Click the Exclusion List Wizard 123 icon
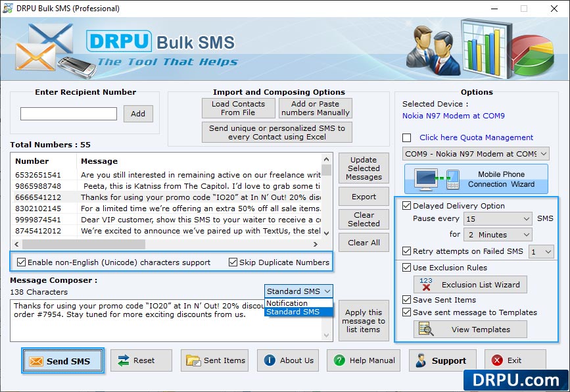This screenshot has width=570, height=392. point(425,284)
